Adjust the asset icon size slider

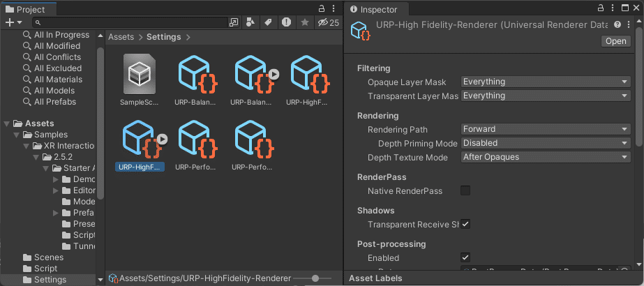[x=315, y=278]
